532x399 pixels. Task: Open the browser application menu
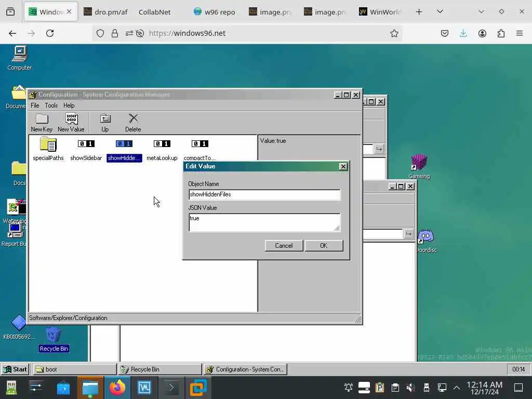(520, 33)
